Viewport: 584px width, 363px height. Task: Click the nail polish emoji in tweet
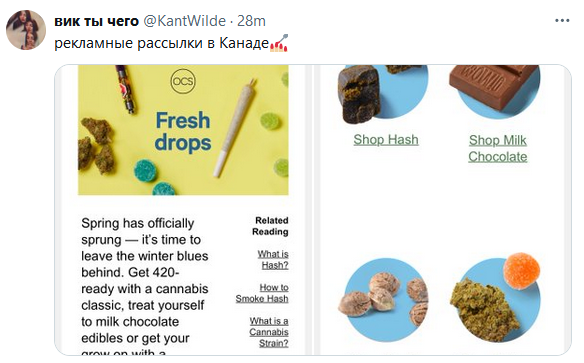point(279,43)
